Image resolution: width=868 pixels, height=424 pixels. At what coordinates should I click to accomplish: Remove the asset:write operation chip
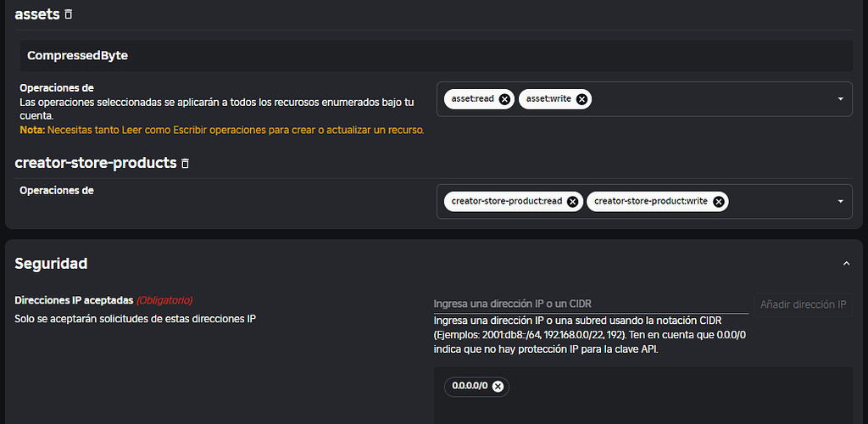581,99
